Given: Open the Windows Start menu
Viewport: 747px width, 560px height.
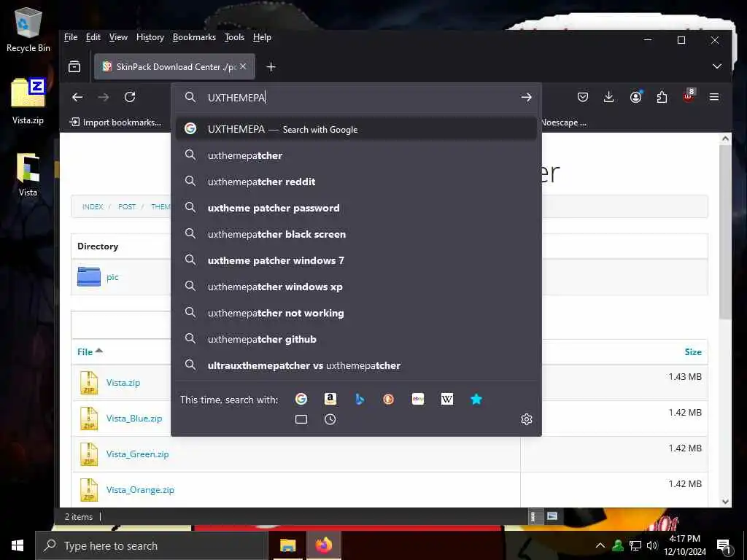Looking at the screenshot, I should click(x=18, y=545).
